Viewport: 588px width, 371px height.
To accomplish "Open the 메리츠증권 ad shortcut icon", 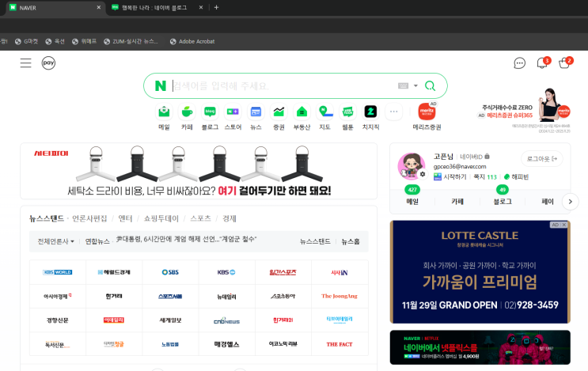I will point(427,112).
